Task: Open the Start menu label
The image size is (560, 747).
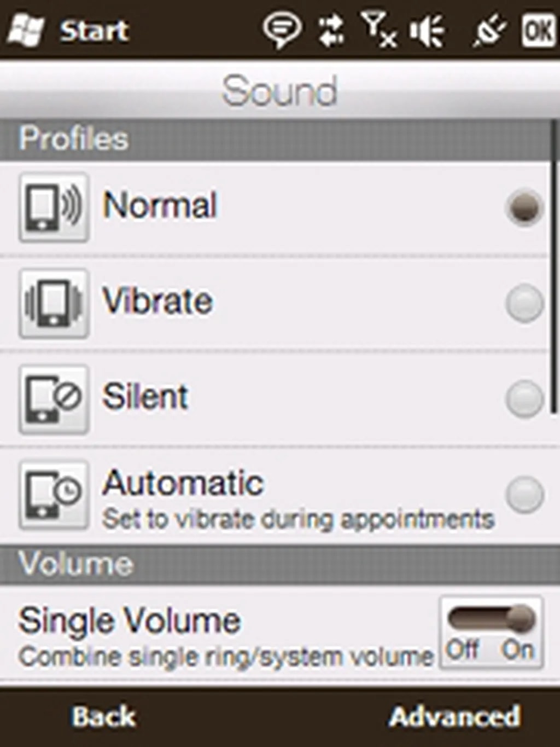Action: (x=94, y=31)
